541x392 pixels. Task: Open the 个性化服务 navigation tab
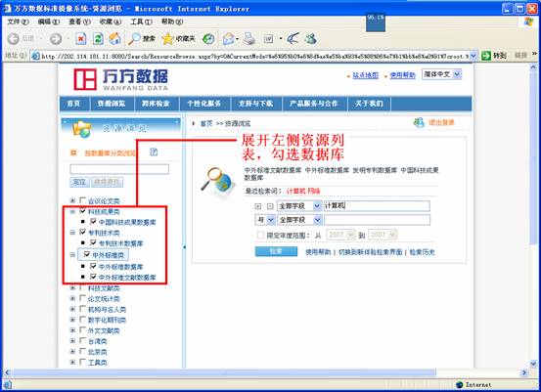[x=204, y=104]
